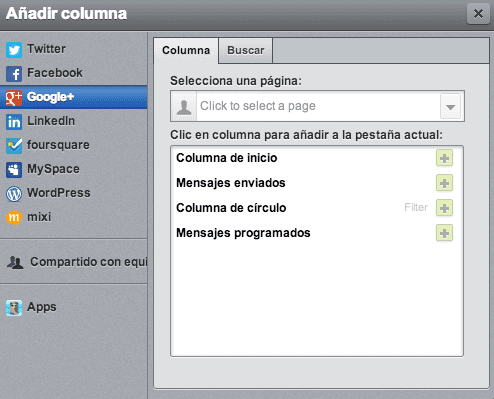Expand the page selector dropdown arrow
Viewport: 494px width, 399px height.
(x=450, y=106)
